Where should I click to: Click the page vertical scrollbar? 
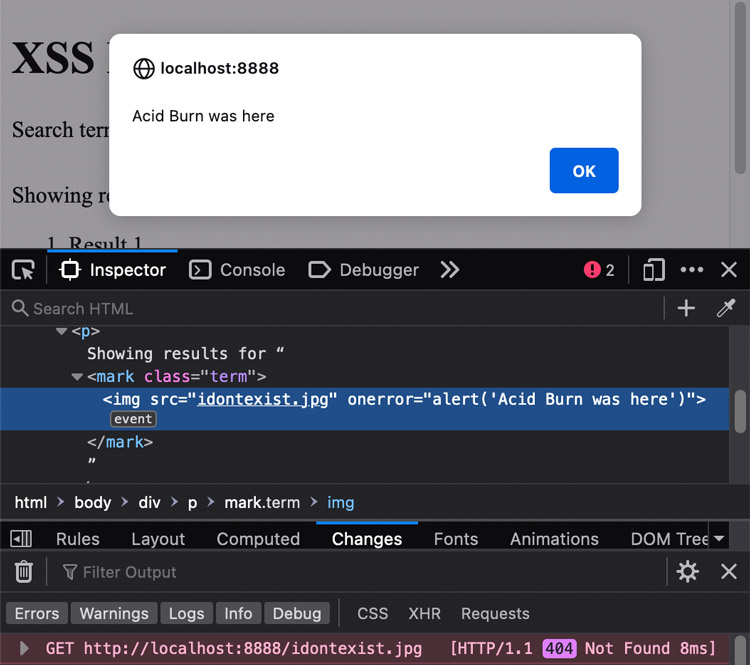740,89
